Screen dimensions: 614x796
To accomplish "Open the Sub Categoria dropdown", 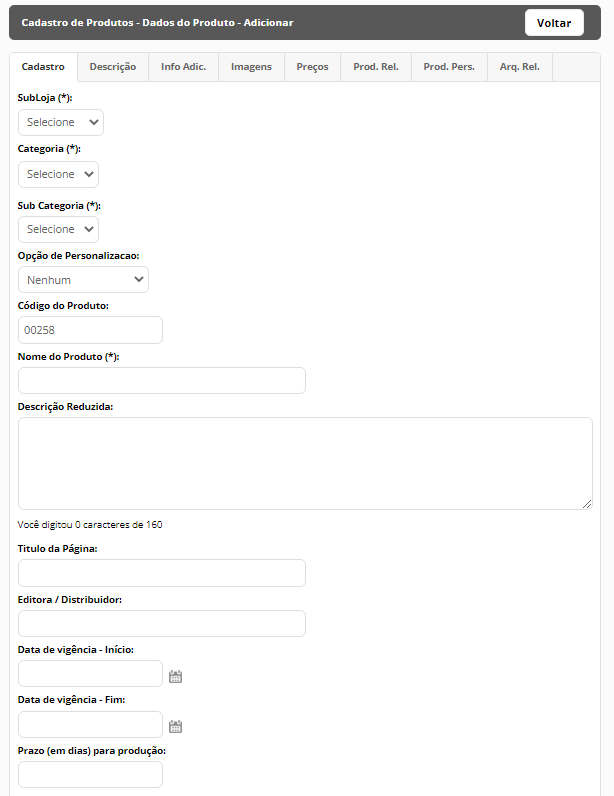I will click(58, 229).
